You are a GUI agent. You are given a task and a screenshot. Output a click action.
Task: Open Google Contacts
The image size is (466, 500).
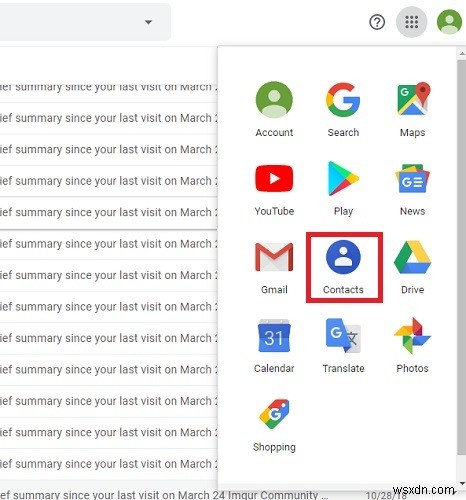coord(344,267)
